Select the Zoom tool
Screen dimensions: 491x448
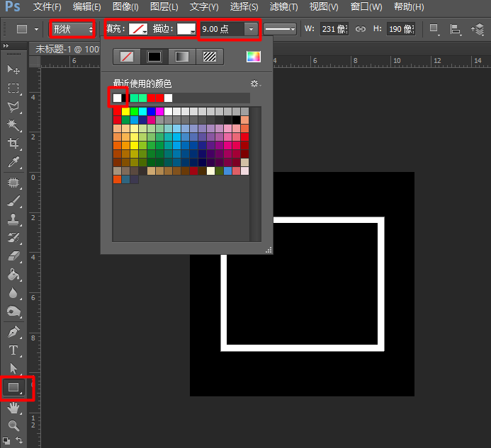click(13, 425)
